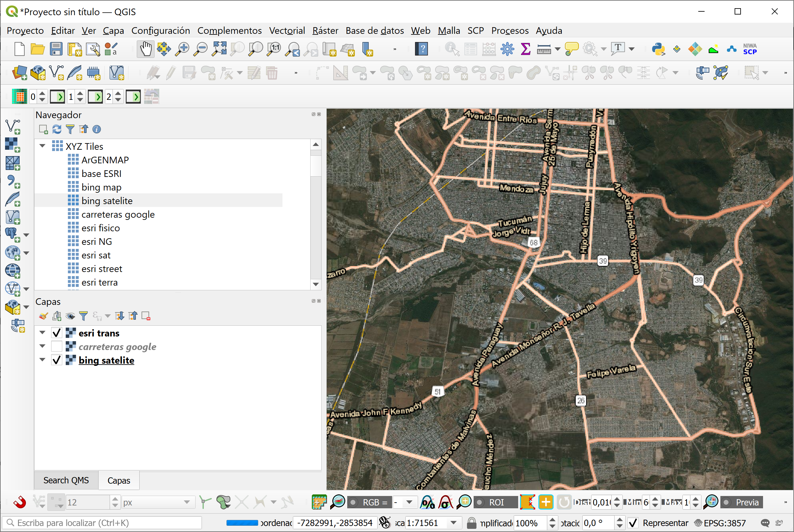Image resolution: width=794 pixels, height=532 pixels.
Task: Open the messages log speech bubble icon
Action: [x=765, y=523]
